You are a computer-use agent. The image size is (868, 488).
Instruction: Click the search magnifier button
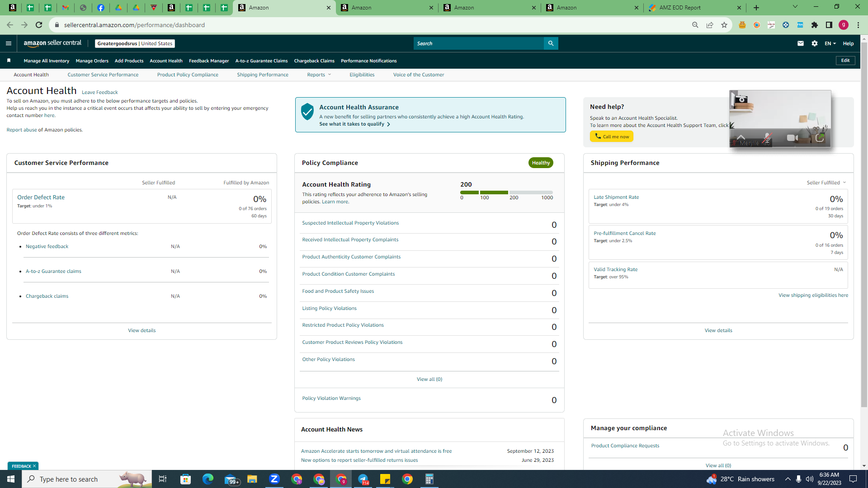551,43
